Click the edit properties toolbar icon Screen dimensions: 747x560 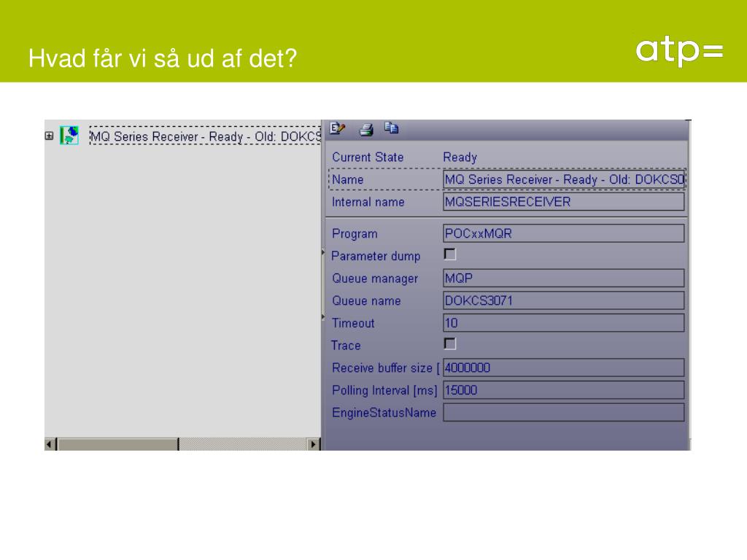click(x=337, y=128)
